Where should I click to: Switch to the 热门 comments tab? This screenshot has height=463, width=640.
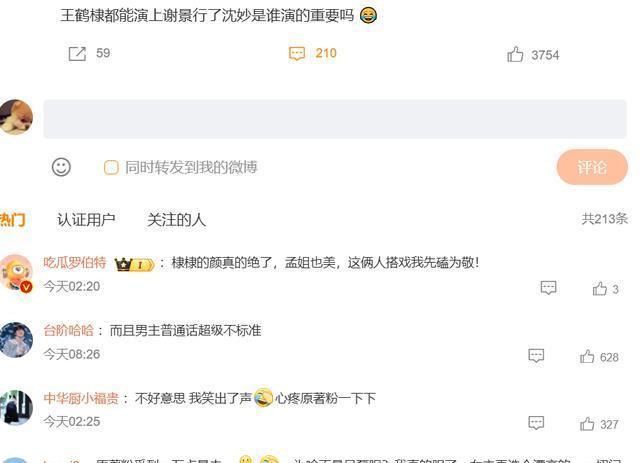[x=12, y=220]
